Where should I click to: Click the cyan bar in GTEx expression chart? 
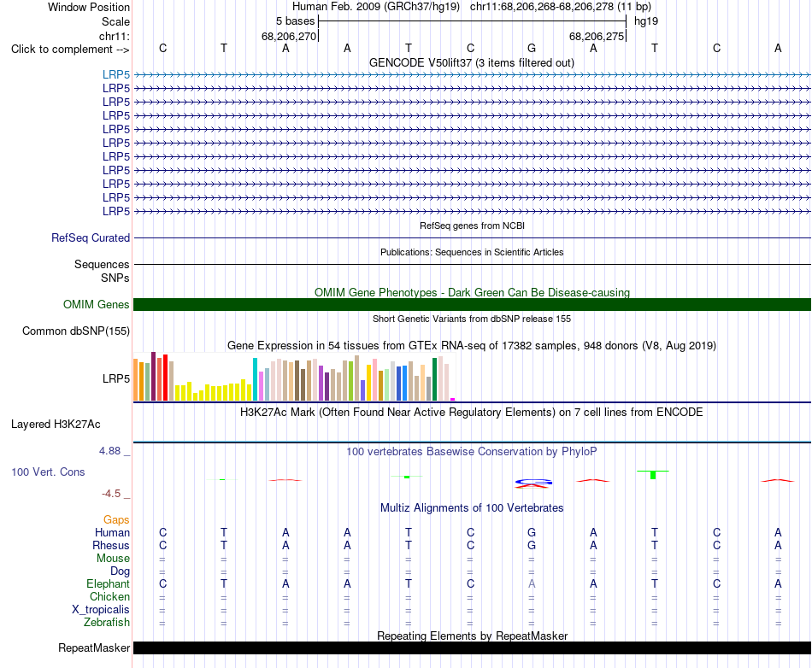pyautogui.click(x=255, y=378)
